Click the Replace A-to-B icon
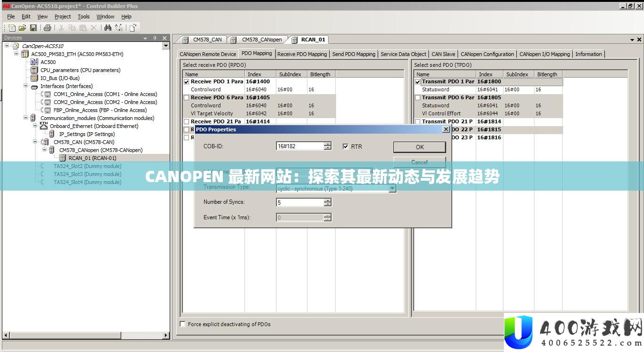This screenshot has height=352, width=644. pyautogui.click(x=119, y=28)
